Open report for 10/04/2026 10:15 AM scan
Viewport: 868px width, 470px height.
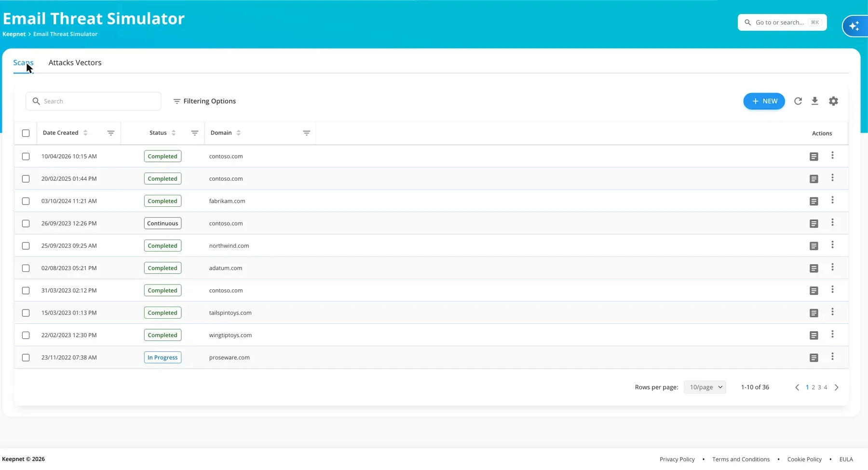[814, 157]
